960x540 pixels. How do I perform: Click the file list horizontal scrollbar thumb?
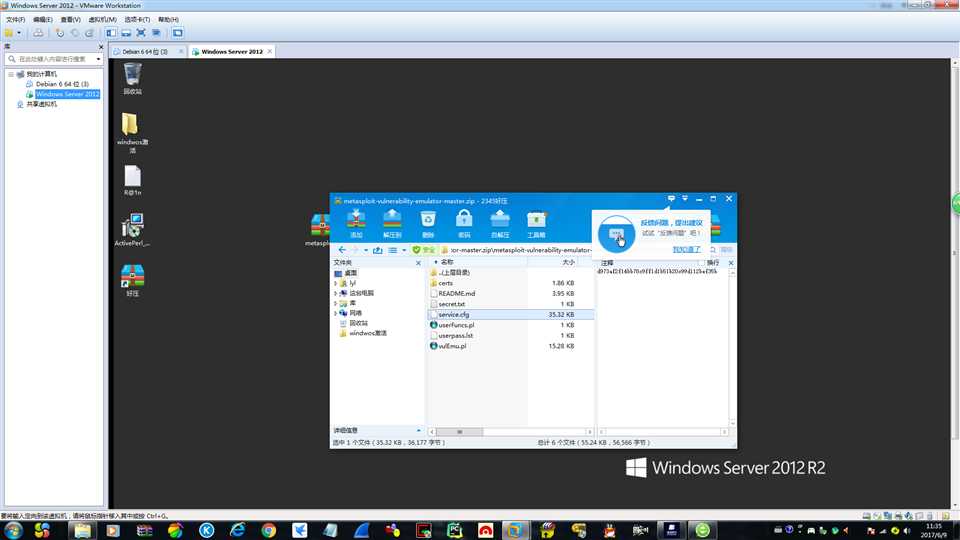click(459, 432)
